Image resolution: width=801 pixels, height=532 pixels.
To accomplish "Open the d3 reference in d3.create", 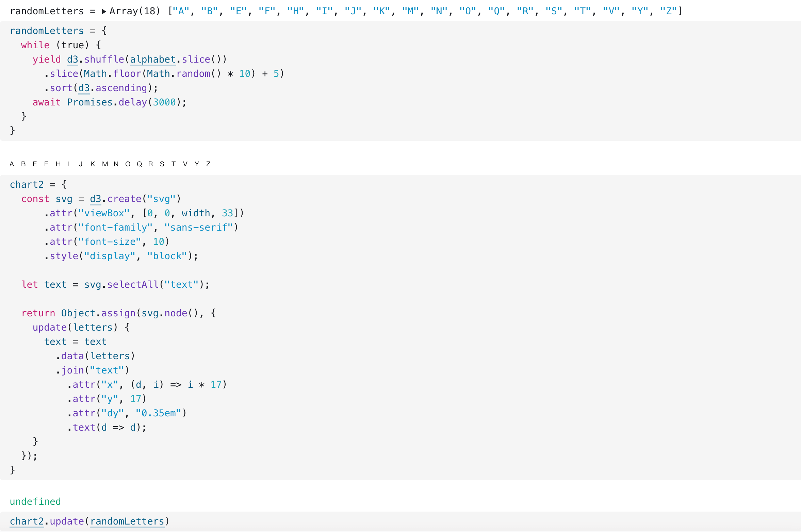I will [96, 199].
